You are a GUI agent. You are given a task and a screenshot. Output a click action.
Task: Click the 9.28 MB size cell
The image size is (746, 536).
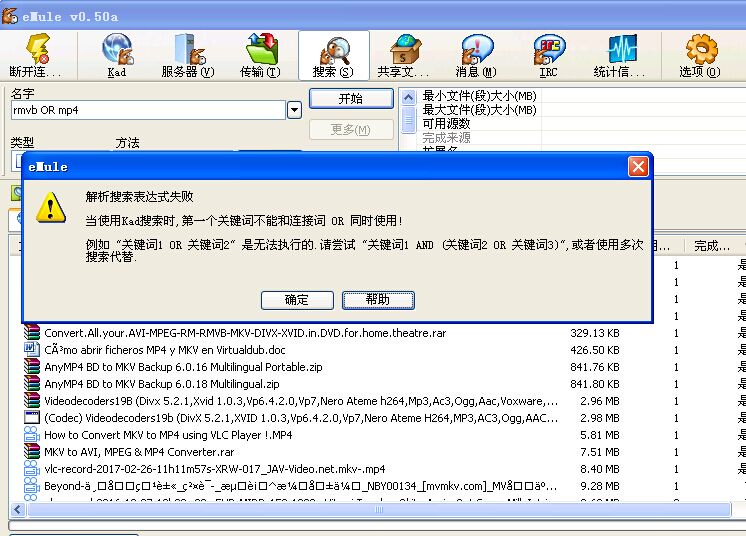coord(599,487)
